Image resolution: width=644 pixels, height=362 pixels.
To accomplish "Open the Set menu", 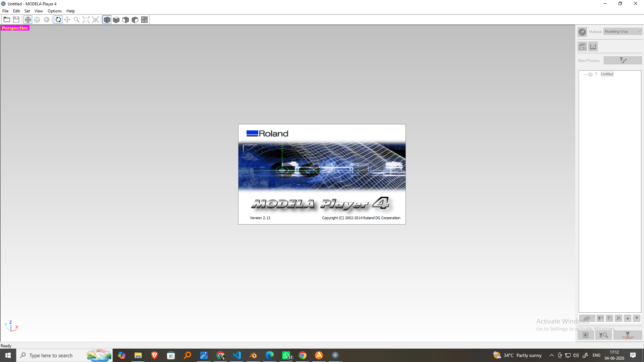I will [x=27, y=11].
